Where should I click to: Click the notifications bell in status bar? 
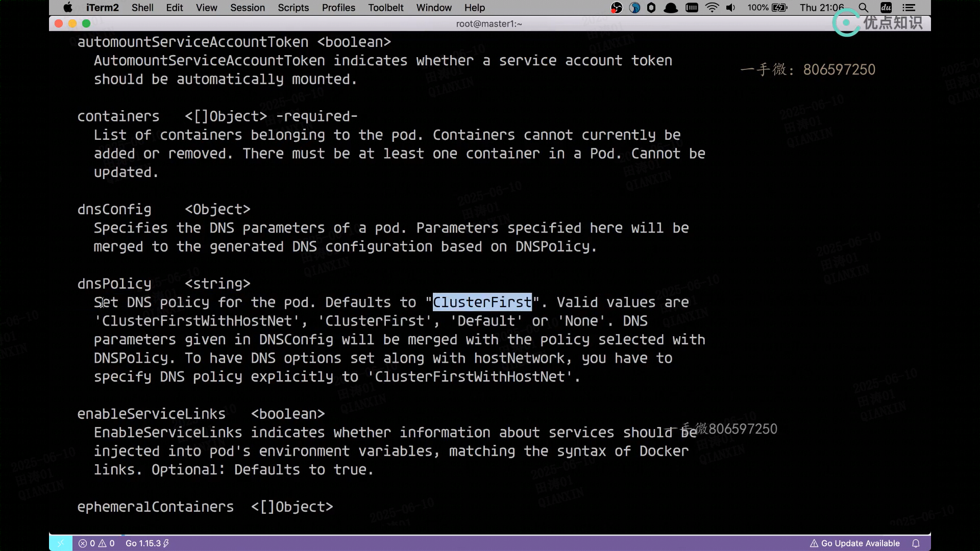coord(916,543)
